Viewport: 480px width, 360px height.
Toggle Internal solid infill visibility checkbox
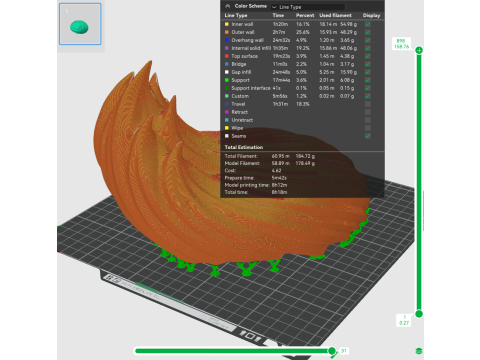point(368,48)
